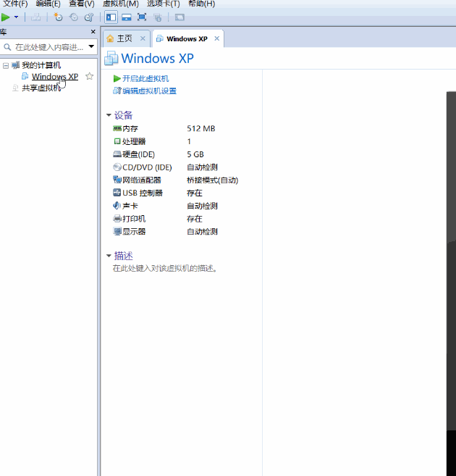Enter full screen mode icon

[x=142, y=17]
